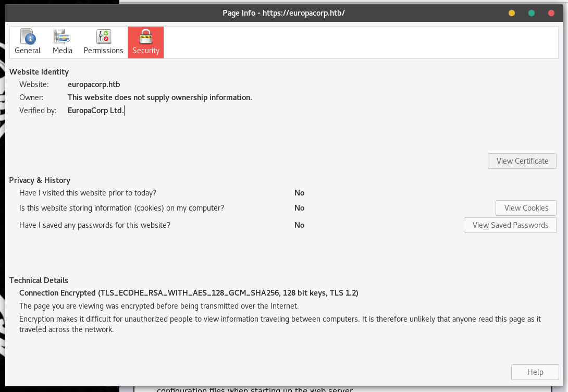
Task: Click the 'Owner:' label
Action: [31, 97]
